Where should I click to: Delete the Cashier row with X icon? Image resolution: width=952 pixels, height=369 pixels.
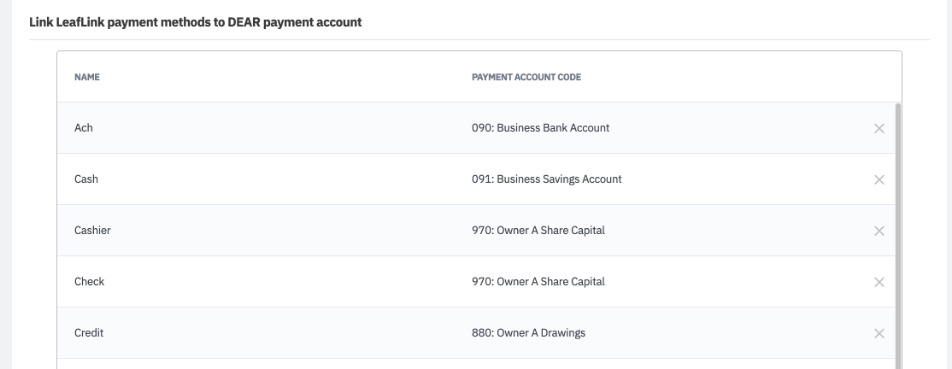(879, 231)
